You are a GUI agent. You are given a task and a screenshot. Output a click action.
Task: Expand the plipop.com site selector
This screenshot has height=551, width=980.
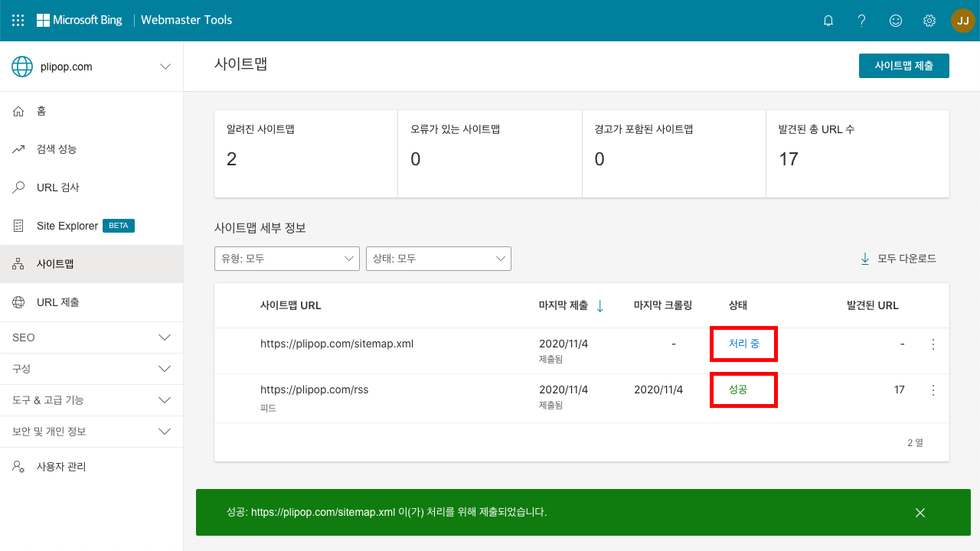coord(165,67)
